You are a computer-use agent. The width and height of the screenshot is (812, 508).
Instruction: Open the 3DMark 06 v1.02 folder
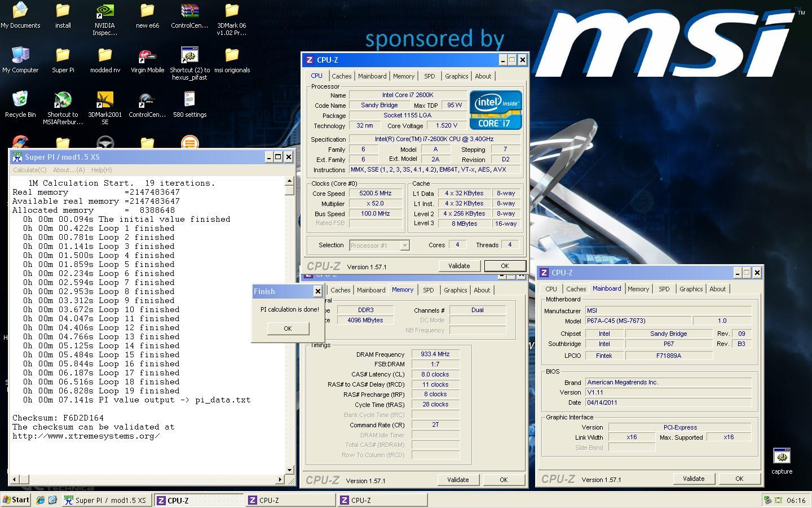click(232, 19)
